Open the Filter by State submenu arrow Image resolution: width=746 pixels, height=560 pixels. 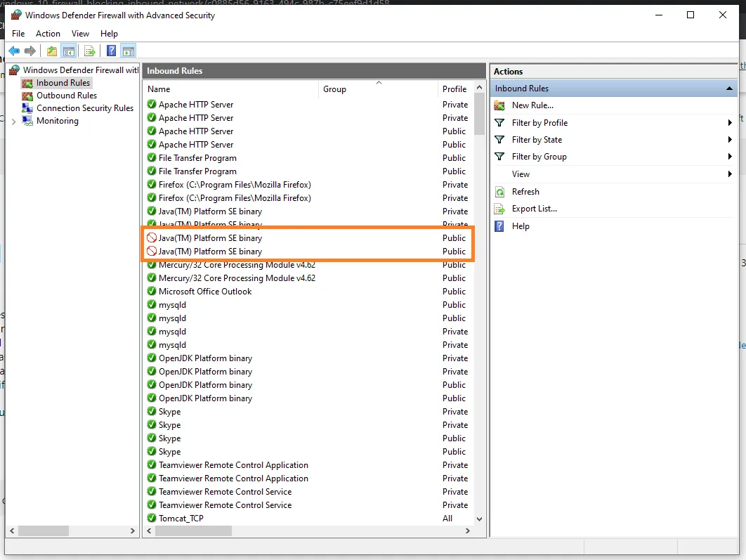click(730, 139)
